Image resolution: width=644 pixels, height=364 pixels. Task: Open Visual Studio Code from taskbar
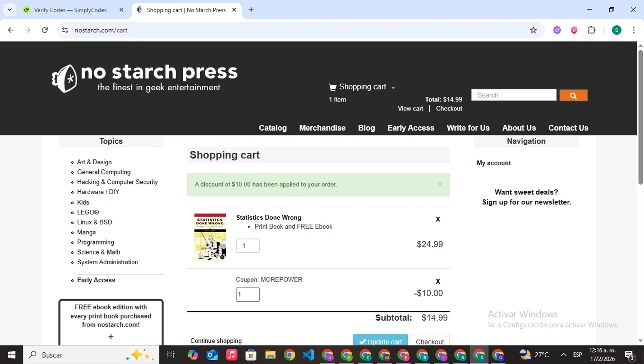click(308, 355)
